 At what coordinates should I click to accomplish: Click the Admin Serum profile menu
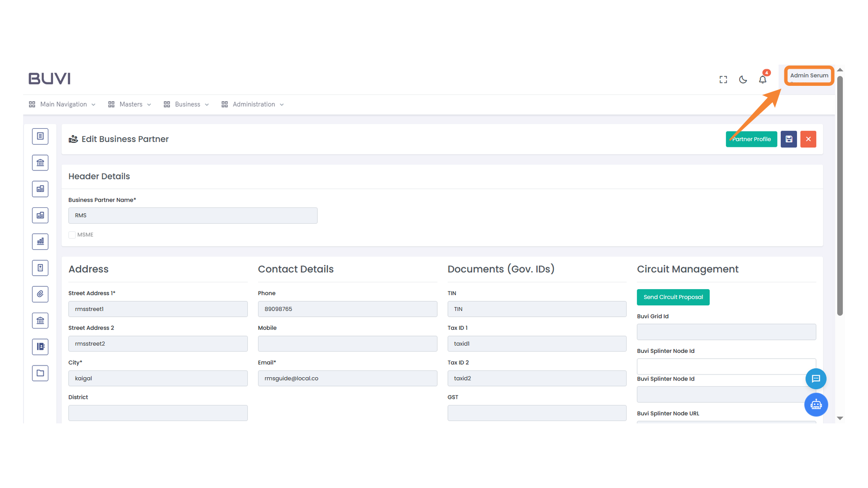pos(809,75)
